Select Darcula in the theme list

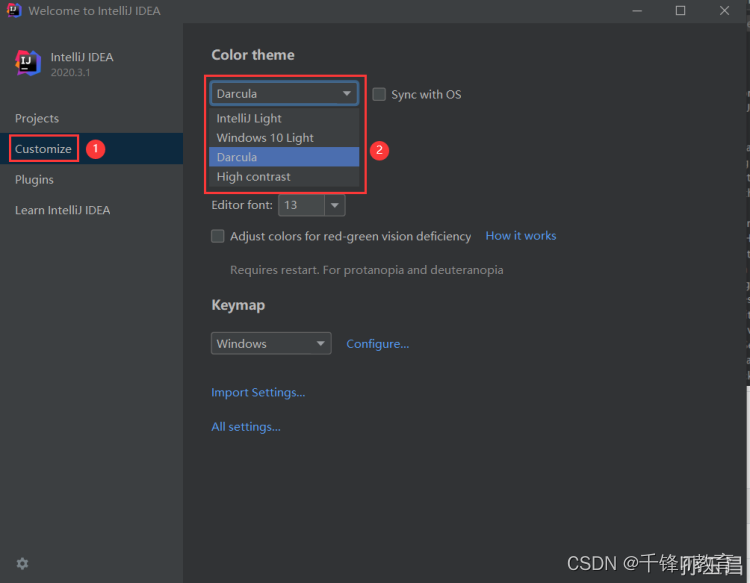pyautogui.click(x=284, y=157)
